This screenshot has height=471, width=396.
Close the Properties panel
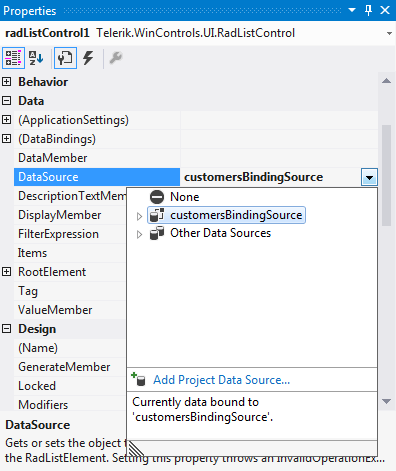tap(385, 10)
